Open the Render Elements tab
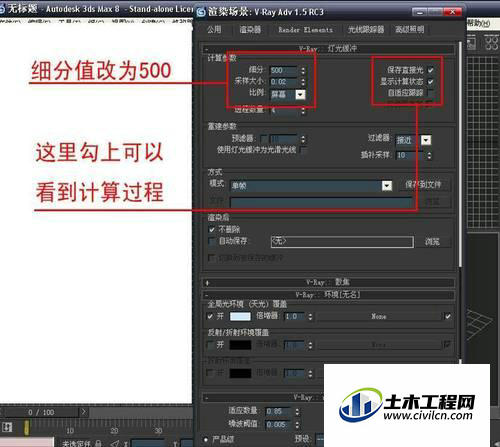 point(305,30)
